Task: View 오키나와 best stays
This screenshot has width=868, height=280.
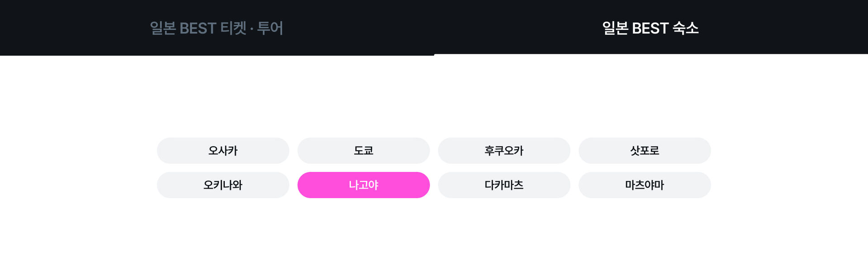Action: point(223,185)
